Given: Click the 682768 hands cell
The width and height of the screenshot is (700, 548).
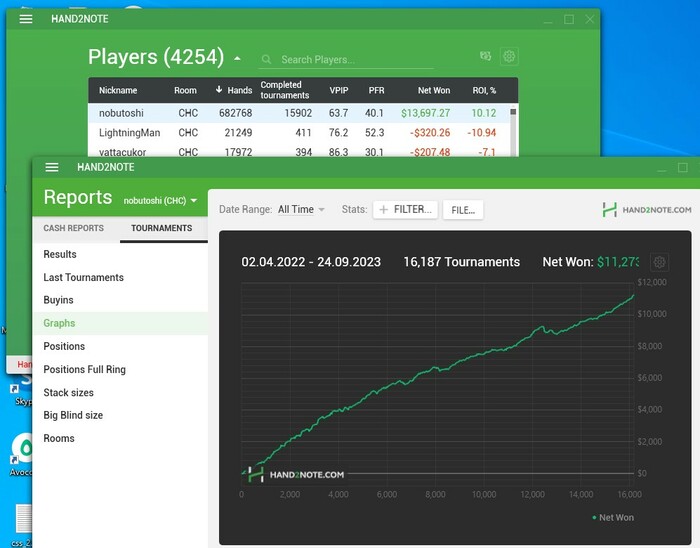Looking at the screenshot, I should (x=235, y=113).
